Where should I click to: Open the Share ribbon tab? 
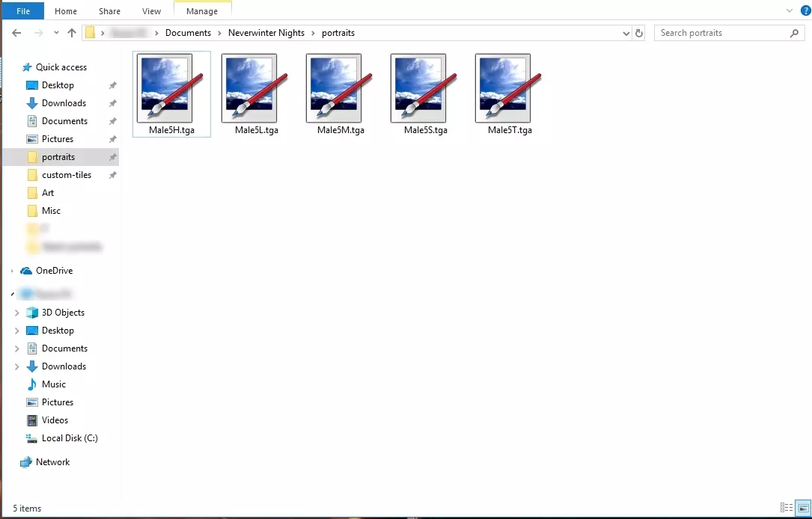pos(109,11)
